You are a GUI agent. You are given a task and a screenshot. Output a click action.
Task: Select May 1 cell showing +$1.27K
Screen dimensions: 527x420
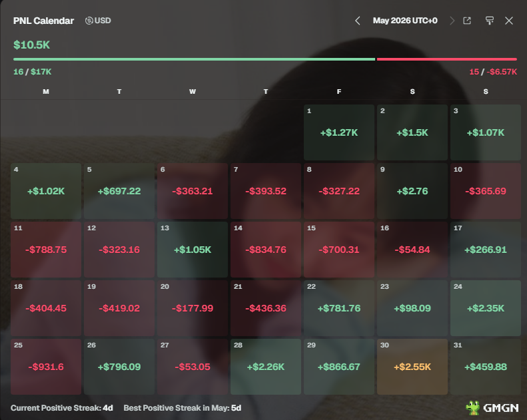coord(338,132)
